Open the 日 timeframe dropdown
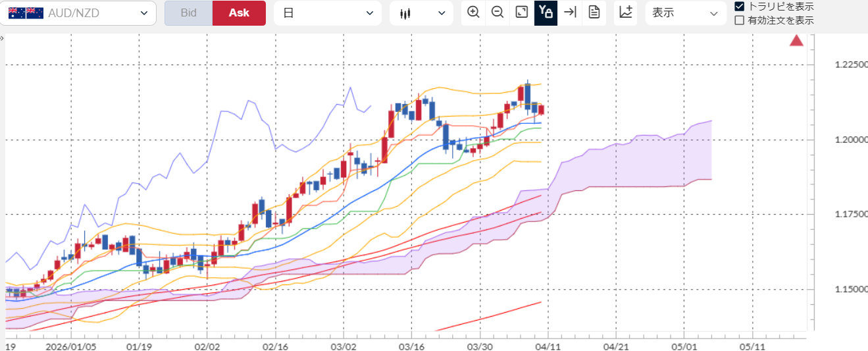 pyautogui.click(x=327, y=13)
